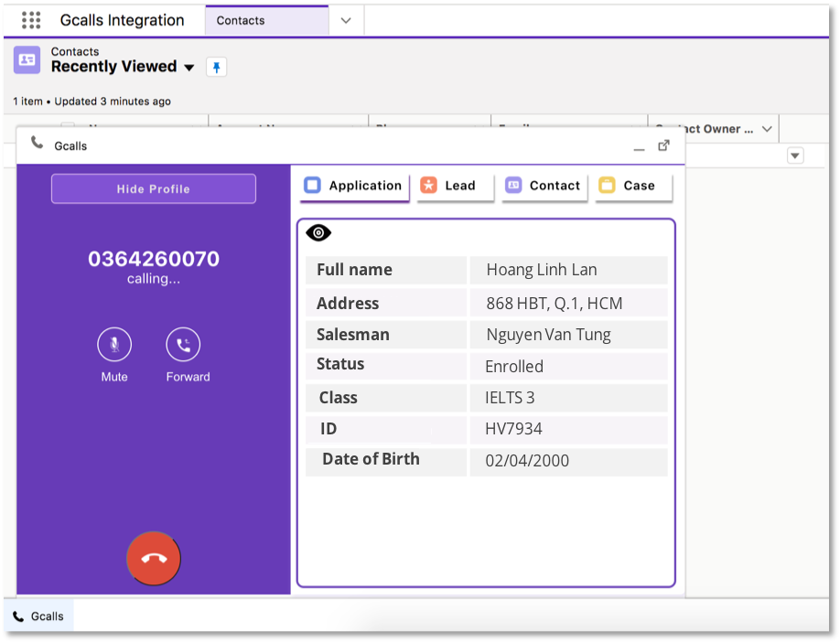Viewport: 840px width, 642px height.
Task: Click the status value Enrolled
Action: tap(513, 366)
